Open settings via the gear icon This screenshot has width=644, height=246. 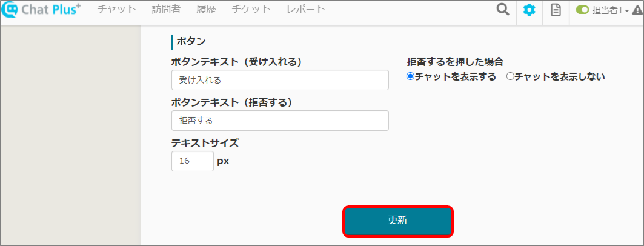529,10
